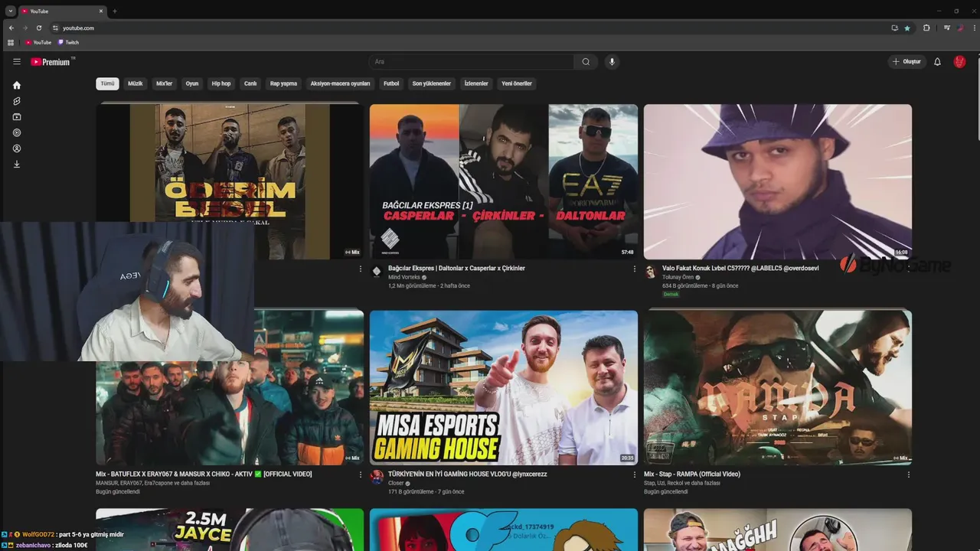This screenshot has height=551, width=980.
Task: Open the account avatar menu
Action: coord(959,61)
